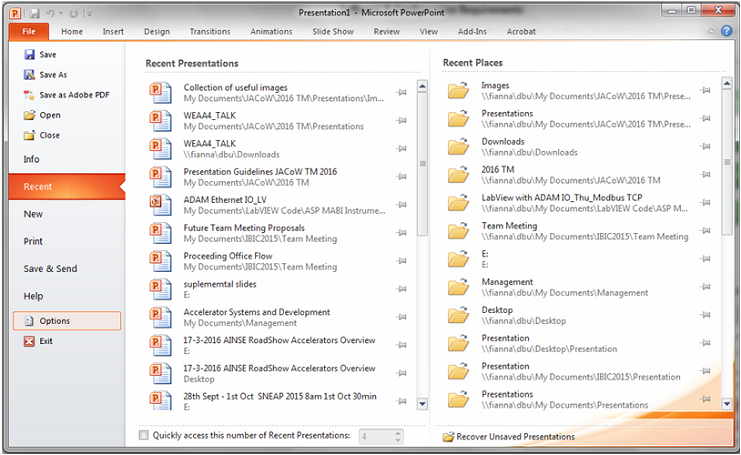Select the Recent item in the File menu
This screenshot has height=455, width=741.
click(67, 187)
